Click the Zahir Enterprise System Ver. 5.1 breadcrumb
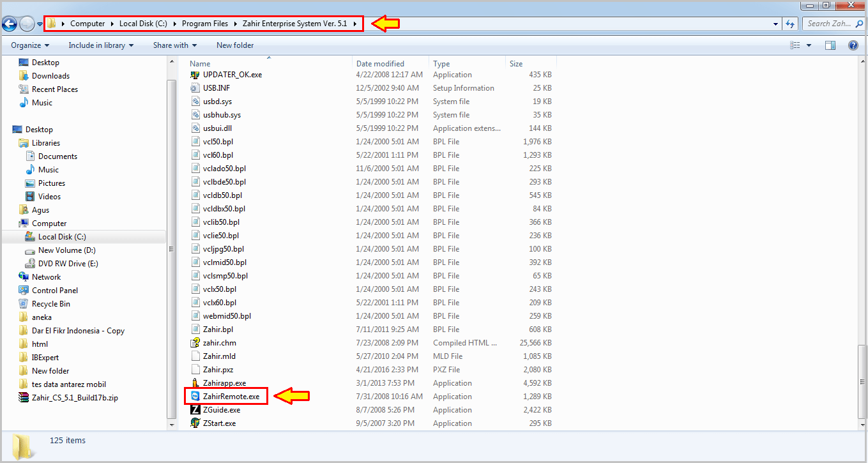 (294, 24)
